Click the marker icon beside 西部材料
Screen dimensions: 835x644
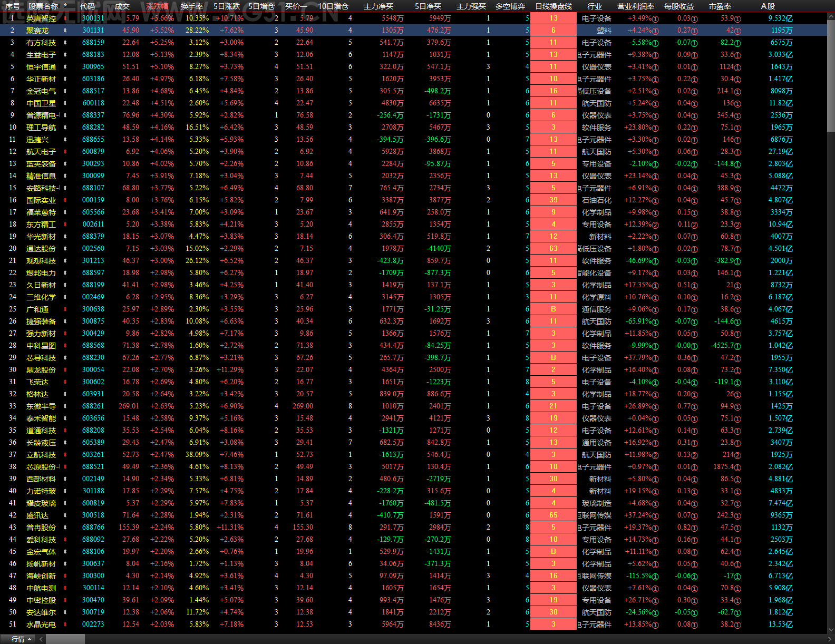(65, 479)
